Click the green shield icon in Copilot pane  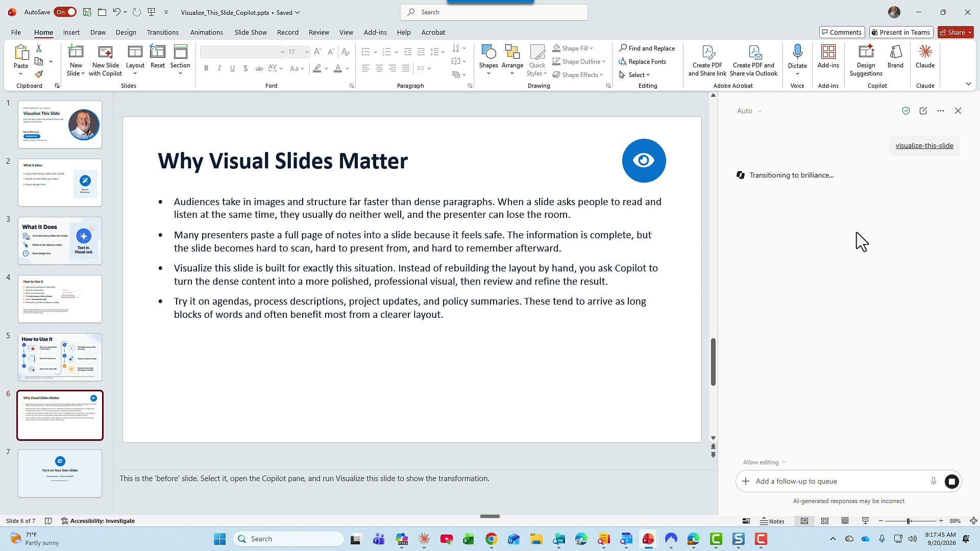coord(906,111)
